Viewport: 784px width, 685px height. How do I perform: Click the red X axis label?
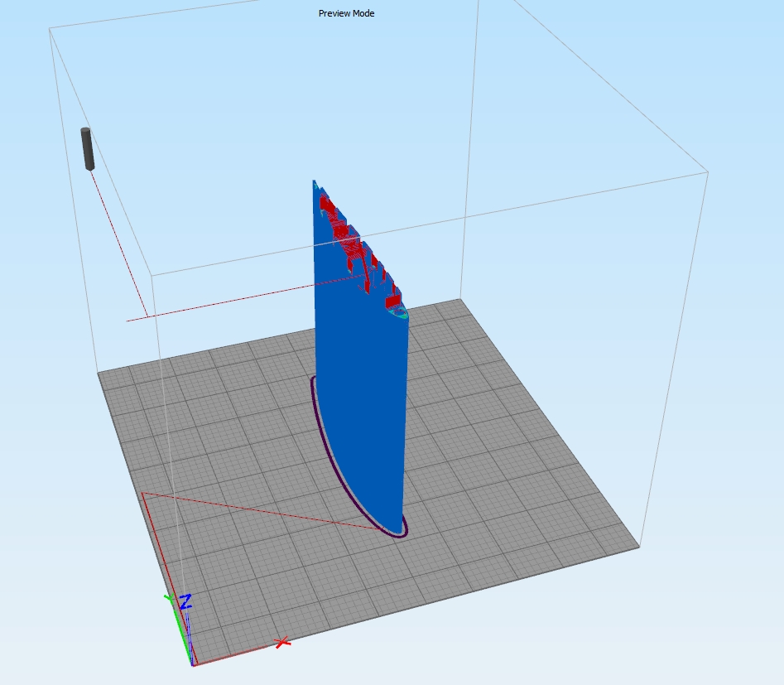282,642
